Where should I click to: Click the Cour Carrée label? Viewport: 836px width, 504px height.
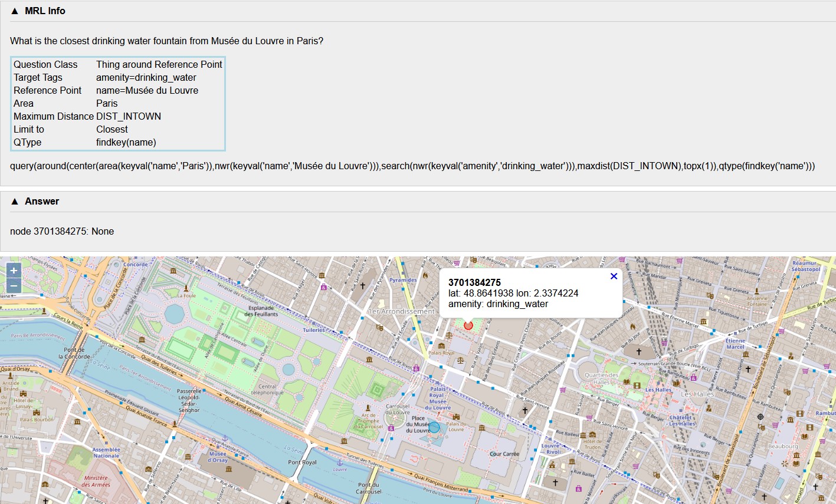(504, 454)
